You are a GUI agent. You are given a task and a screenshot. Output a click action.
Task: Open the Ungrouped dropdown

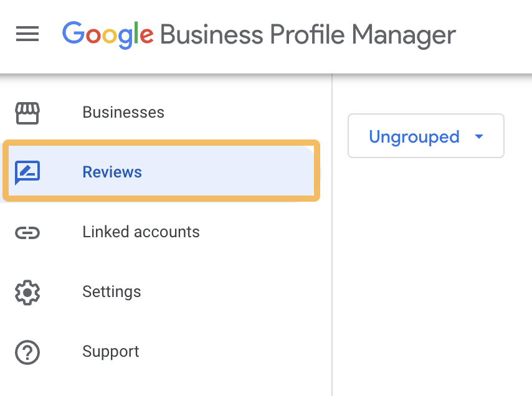click(425, 136)
